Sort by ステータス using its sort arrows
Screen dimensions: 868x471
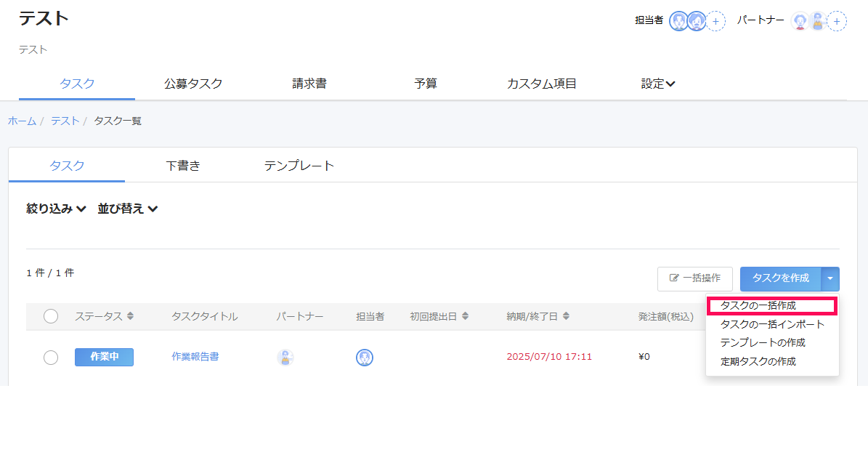click(x=130, y=316)
